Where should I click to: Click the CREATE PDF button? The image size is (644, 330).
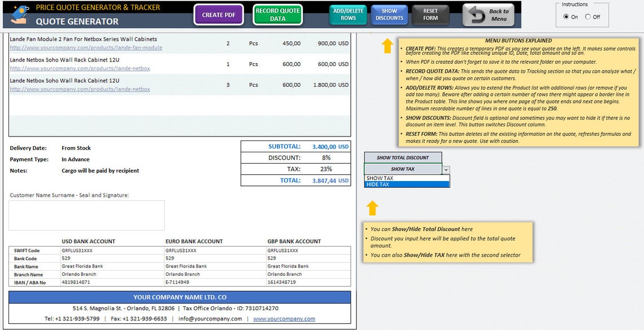[219, 15]
